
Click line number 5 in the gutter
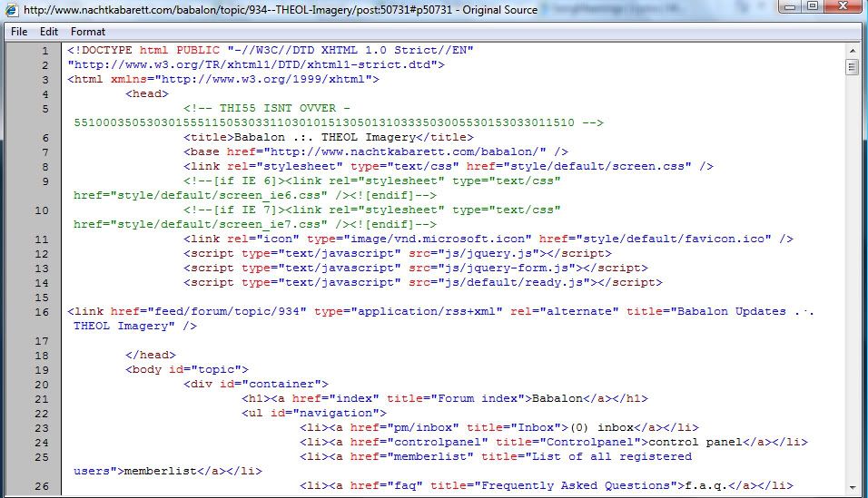[45, 109]
